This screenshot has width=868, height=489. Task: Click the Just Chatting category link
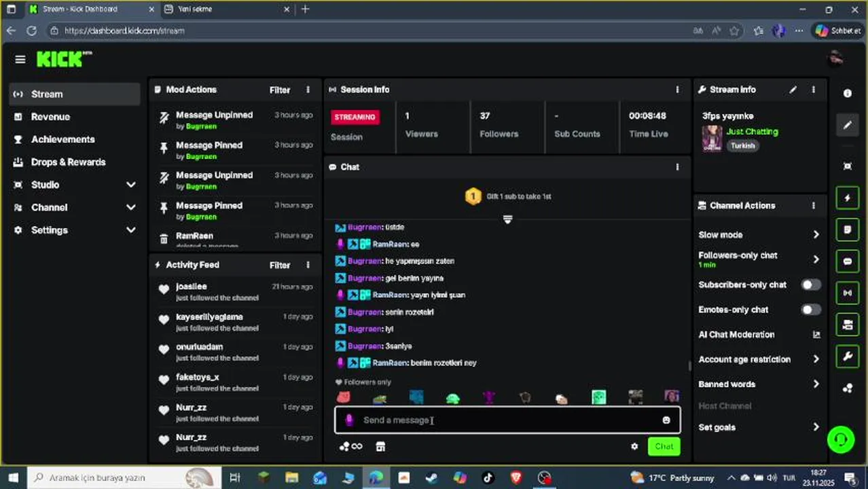click(x=752, y=132)
